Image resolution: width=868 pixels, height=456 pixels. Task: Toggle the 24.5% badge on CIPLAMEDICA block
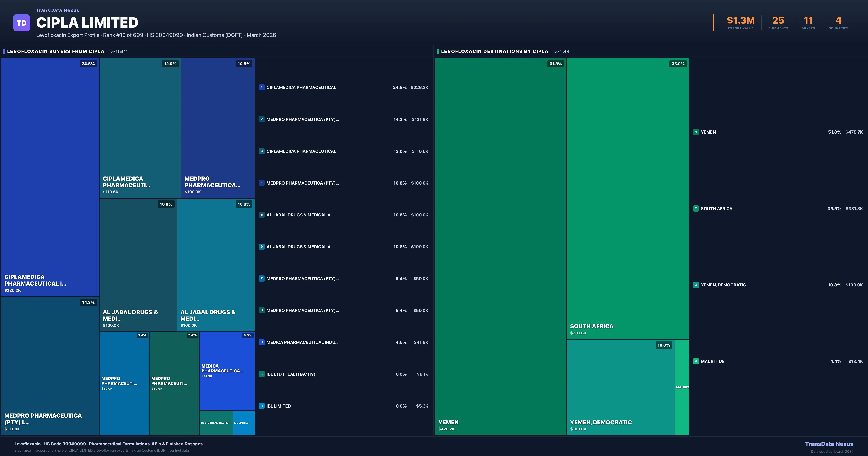[88, 63]
